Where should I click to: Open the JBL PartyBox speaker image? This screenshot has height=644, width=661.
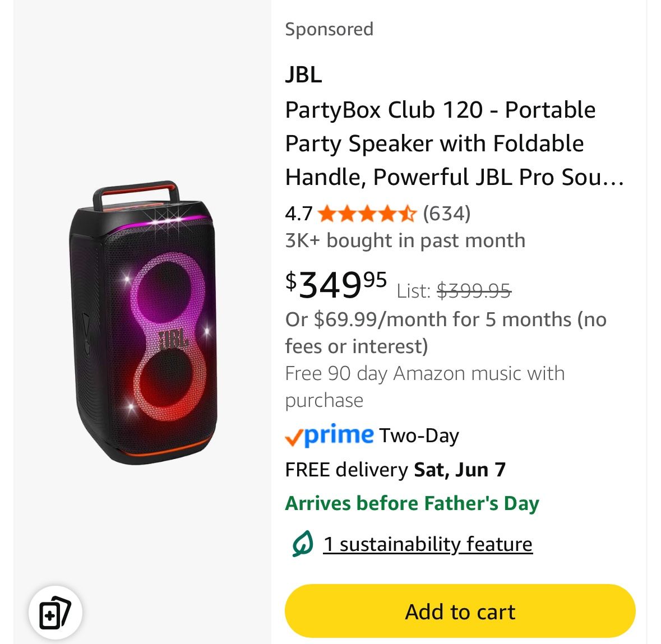(142, 322)
